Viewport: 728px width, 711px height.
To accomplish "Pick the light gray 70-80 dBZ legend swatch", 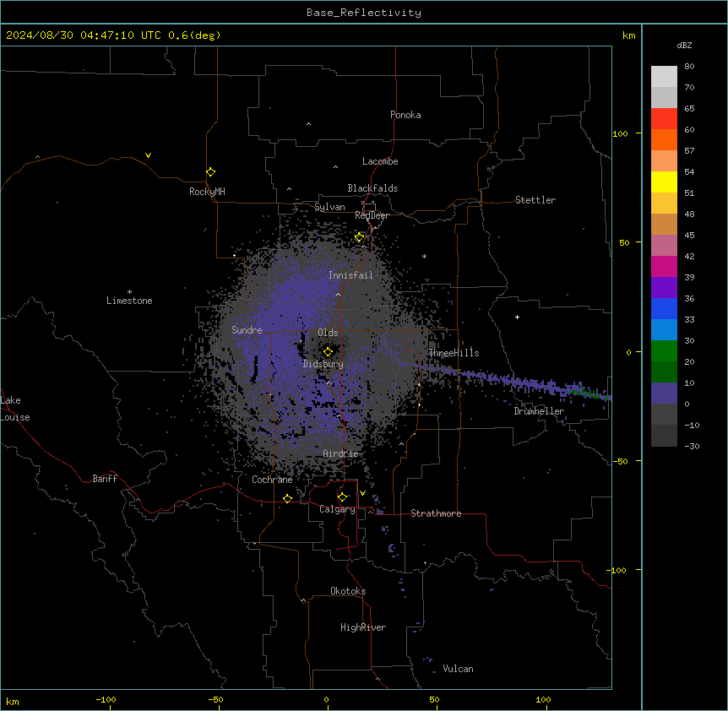I will click(664, 77).
